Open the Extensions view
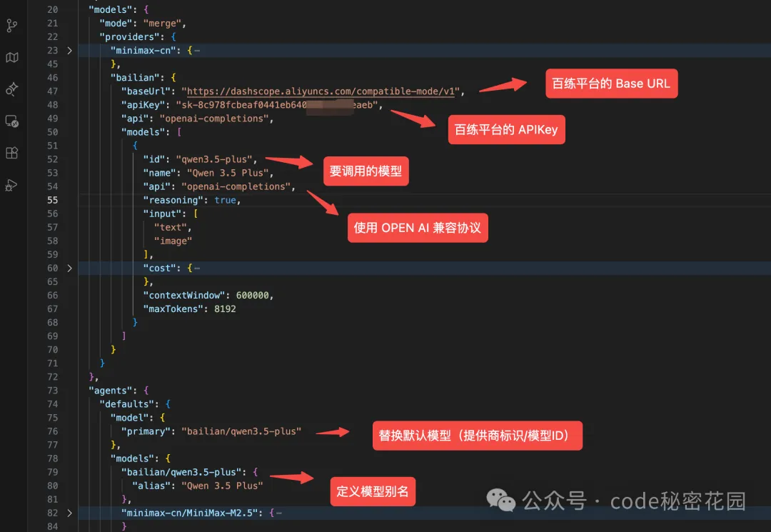This screenshot has width=771, height=532. click(x=12, y=153)
